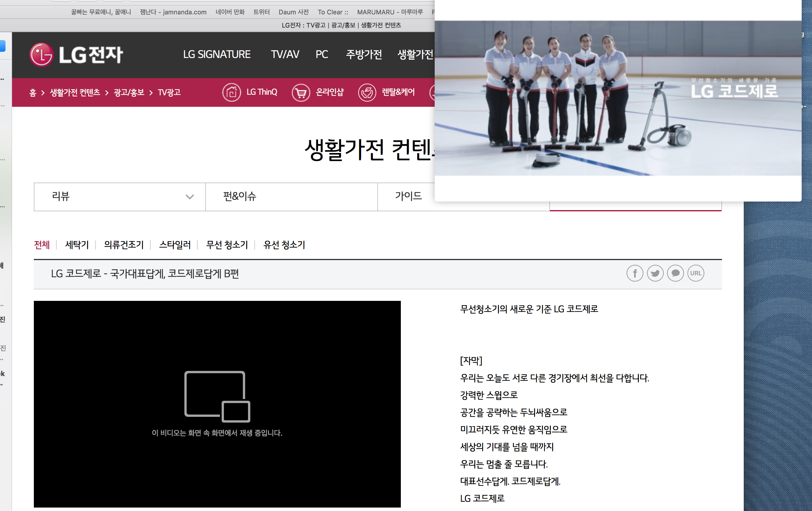This screenshot has height=511, width=812.
Task: Click the LG전자 logo icon
Action: point(42,55)
